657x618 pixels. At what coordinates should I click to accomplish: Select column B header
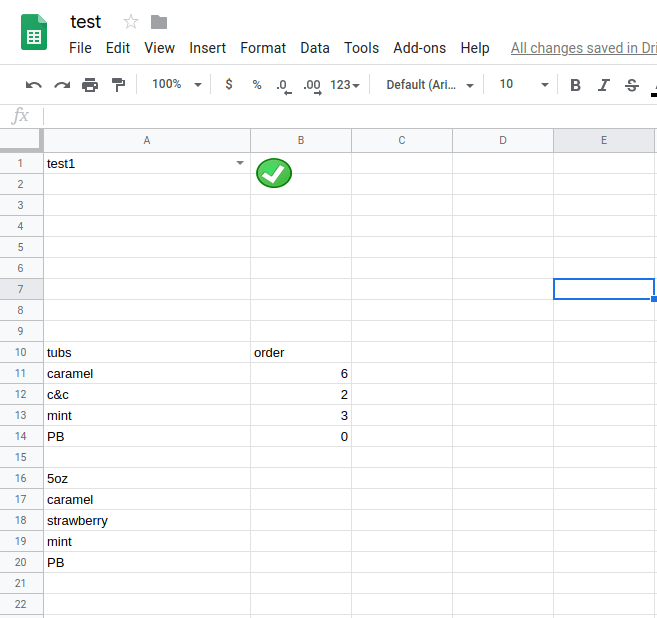click(301, 140)
